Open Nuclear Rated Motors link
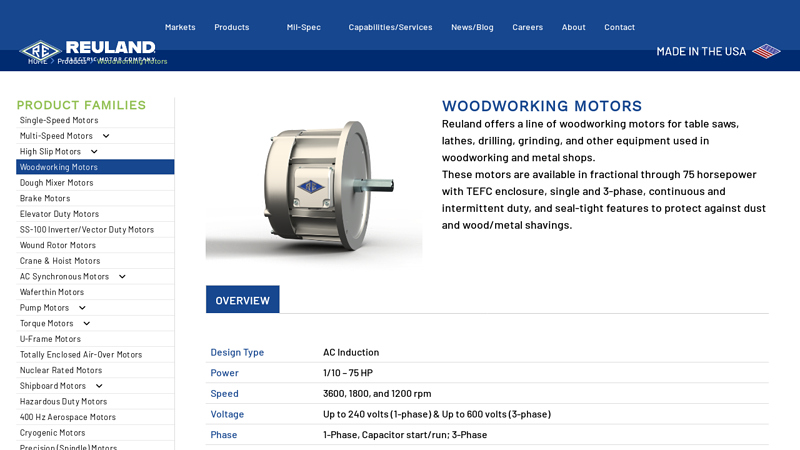800x450 pixels. tap(61, 370)
